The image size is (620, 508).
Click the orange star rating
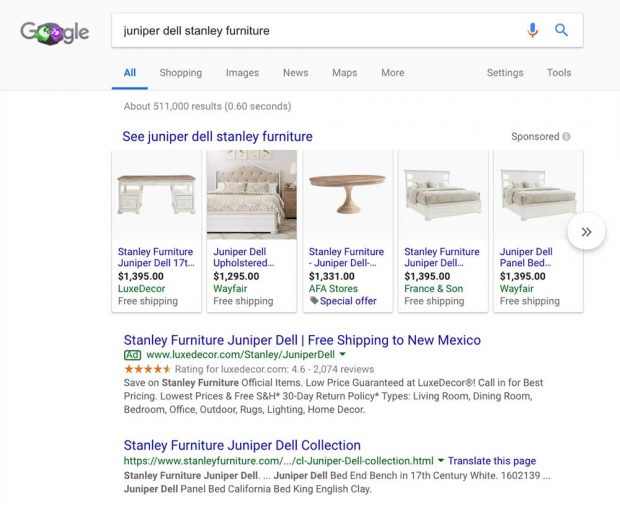[x=147, y=369]
